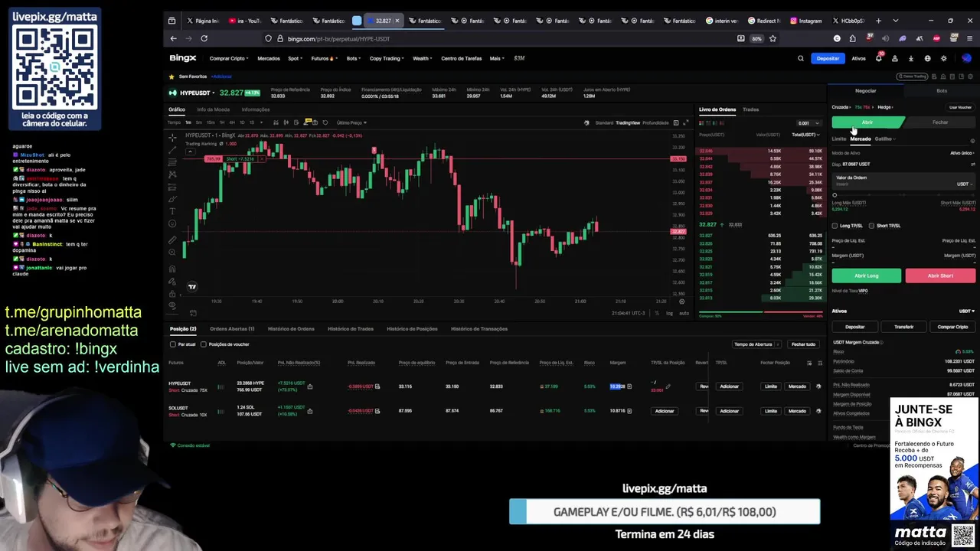
Task: Check the Posições de voucher checkbox
Action: (203, 344)
